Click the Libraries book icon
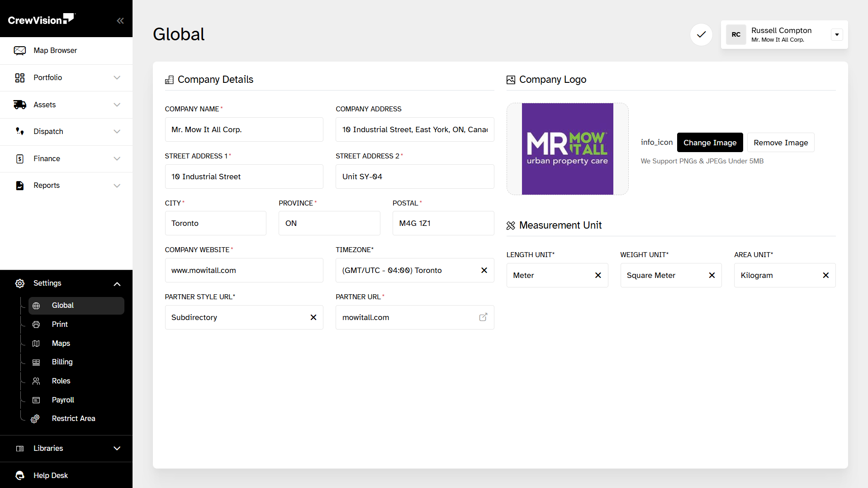Image resolution: width=868 pixels, height=488 pixels. click(20, 449)
